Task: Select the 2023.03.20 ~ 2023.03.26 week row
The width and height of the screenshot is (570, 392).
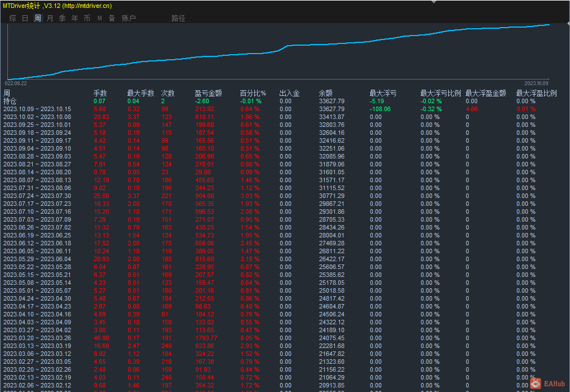Action: click(37, 338)
